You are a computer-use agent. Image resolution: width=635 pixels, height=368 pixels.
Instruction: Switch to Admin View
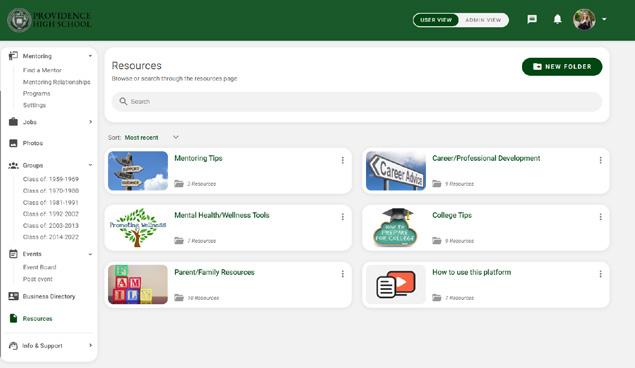tap(483, 20)
